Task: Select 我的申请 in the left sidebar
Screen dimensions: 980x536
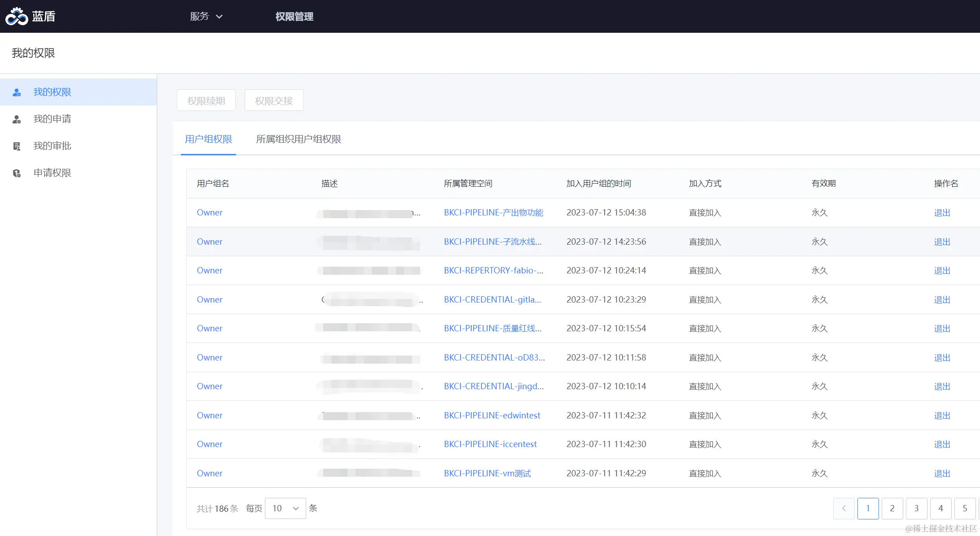Action: pyautogui.click(x=52, y=119)
